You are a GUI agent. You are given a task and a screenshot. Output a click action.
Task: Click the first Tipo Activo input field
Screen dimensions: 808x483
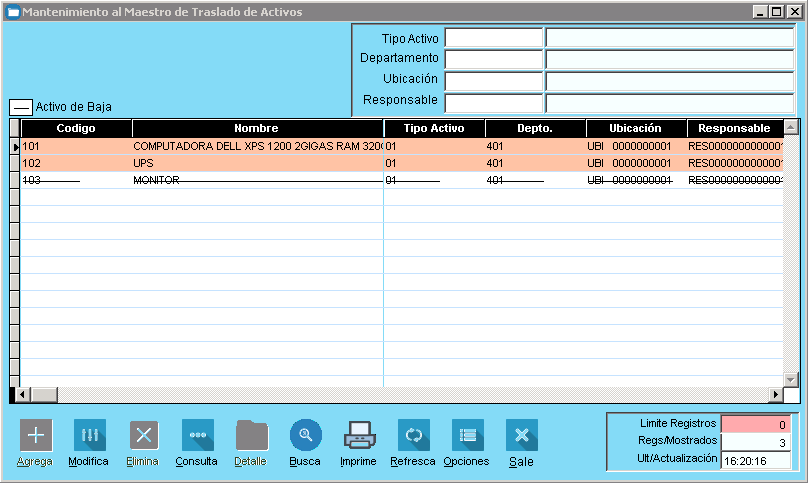[493, 38]
